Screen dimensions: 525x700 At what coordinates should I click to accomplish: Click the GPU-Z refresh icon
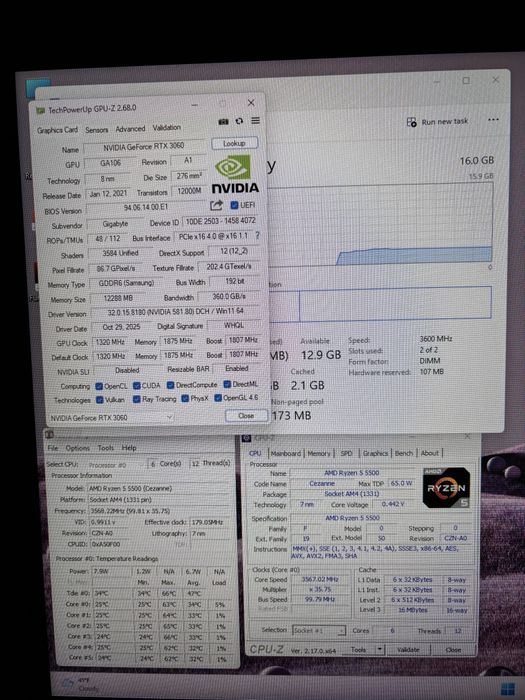pos(239,121)
